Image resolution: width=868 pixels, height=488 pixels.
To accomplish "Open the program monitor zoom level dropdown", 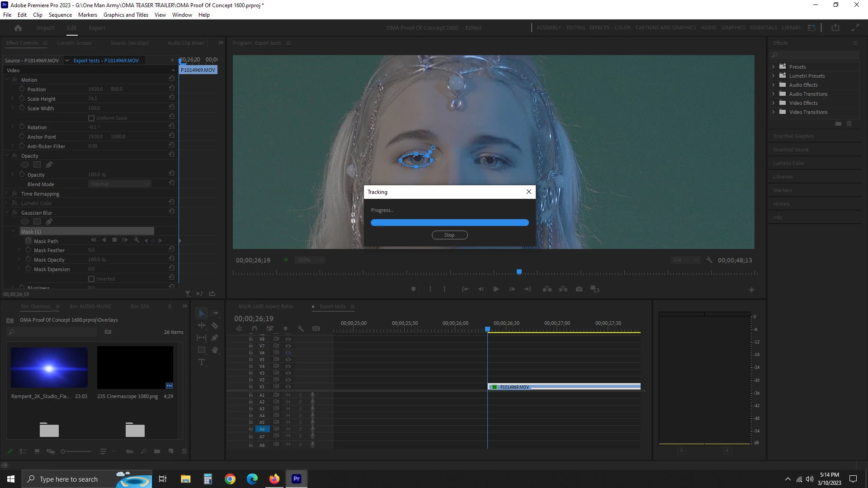I will coord(310,260).
